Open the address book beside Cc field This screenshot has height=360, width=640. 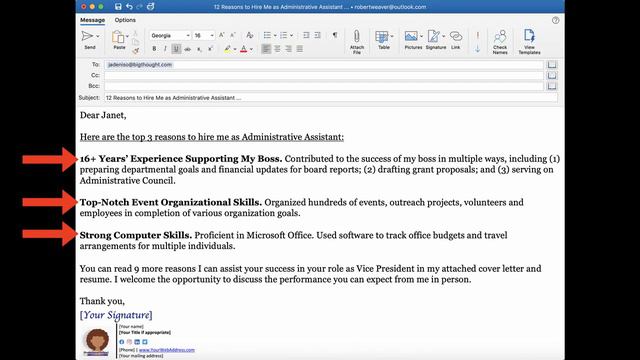552,76
